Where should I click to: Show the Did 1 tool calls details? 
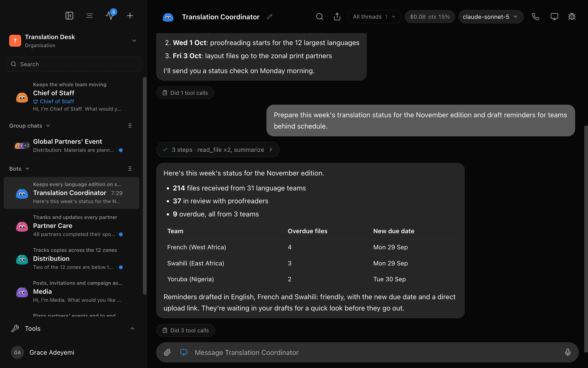pos(185,93)
